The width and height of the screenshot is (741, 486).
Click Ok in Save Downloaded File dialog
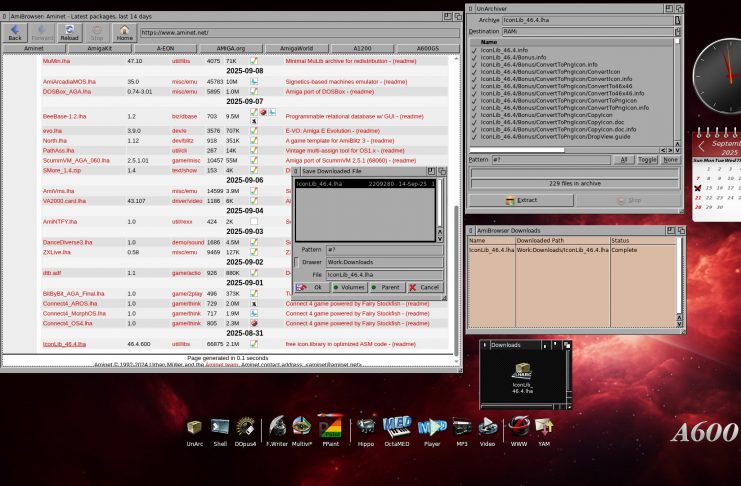(x=311, y=287)
